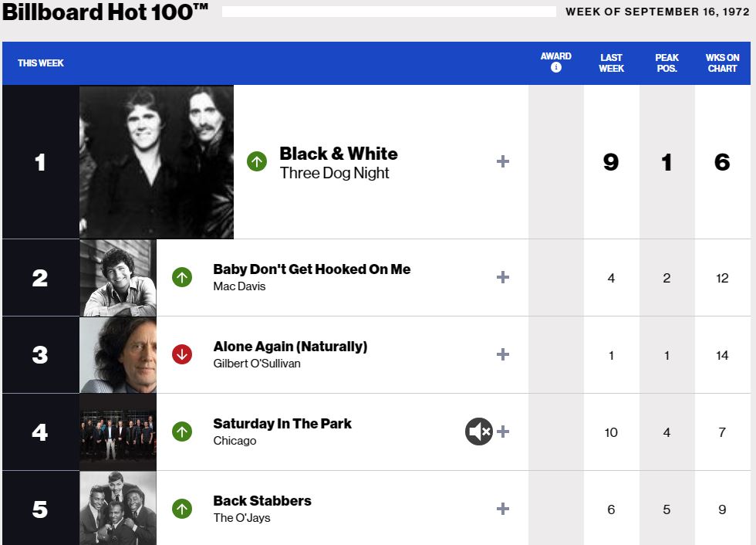Click green up arrow beside Back Stabbers

click(182, 509)
